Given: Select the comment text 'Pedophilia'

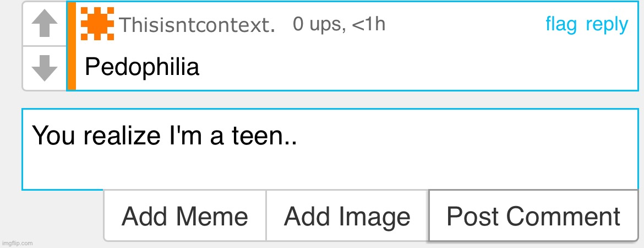Looking at the screenshot, I should click(141, 67).
